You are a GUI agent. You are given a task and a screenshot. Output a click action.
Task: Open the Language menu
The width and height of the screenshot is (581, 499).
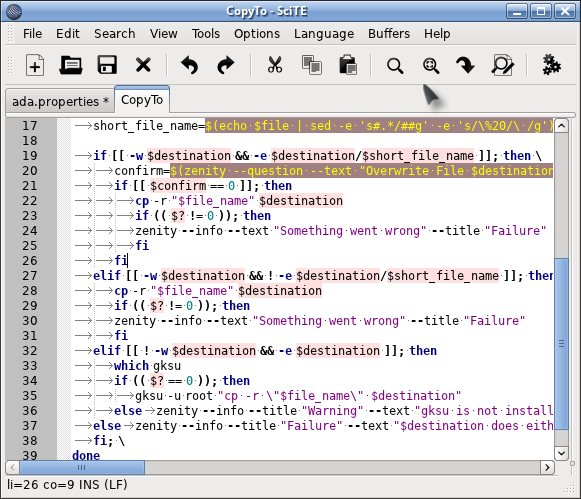tap(324, 34)
